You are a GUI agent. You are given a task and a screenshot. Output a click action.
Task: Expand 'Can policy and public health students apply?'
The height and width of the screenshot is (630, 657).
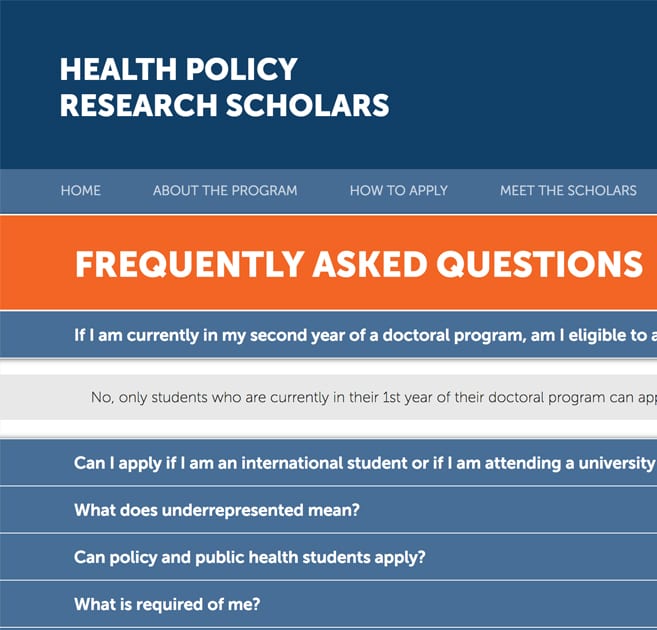coord(328,557)
